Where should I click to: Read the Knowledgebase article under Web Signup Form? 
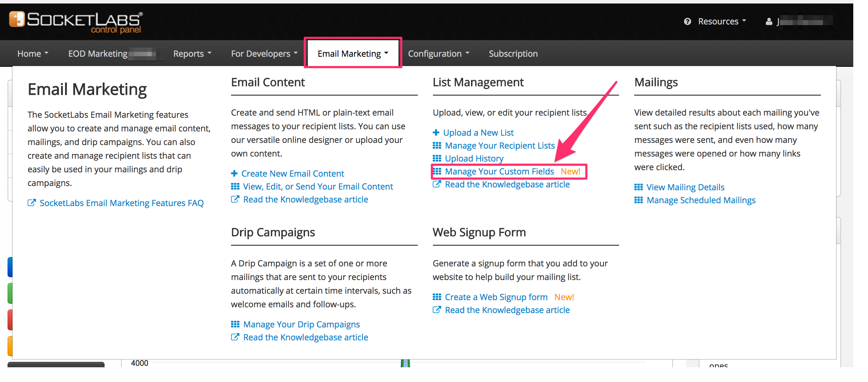point(507,310)
